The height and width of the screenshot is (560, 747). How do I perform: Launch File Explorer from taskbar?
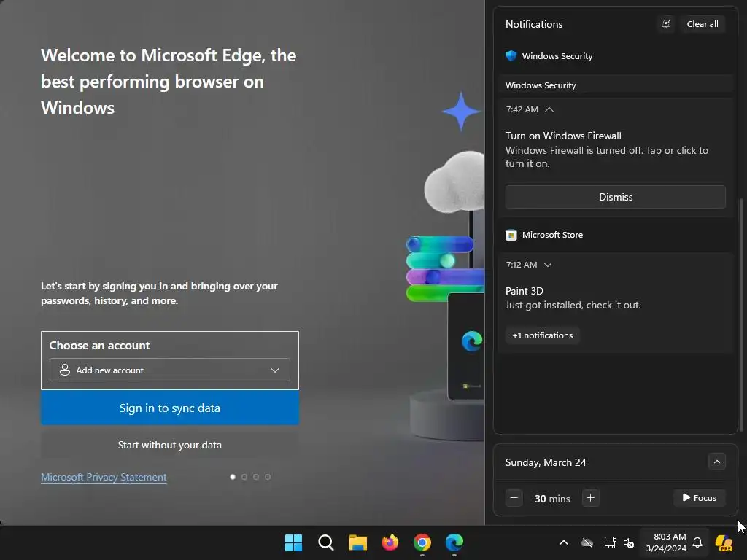pyautogui.click(x=357, y=542)
